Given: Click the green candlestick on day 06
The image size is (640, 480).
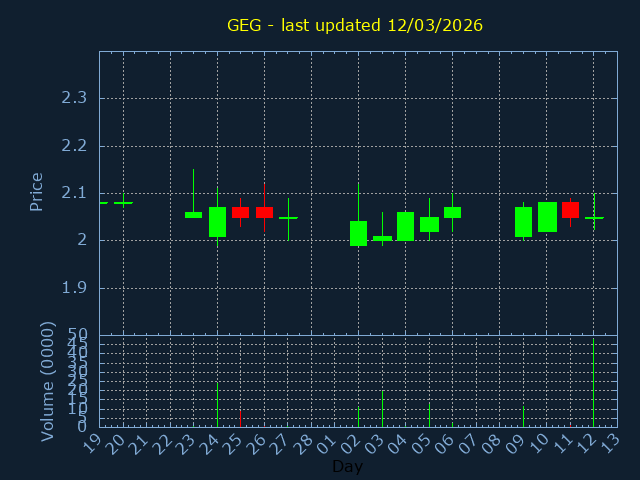Looking at the screenshot, I should click(452, 212).
